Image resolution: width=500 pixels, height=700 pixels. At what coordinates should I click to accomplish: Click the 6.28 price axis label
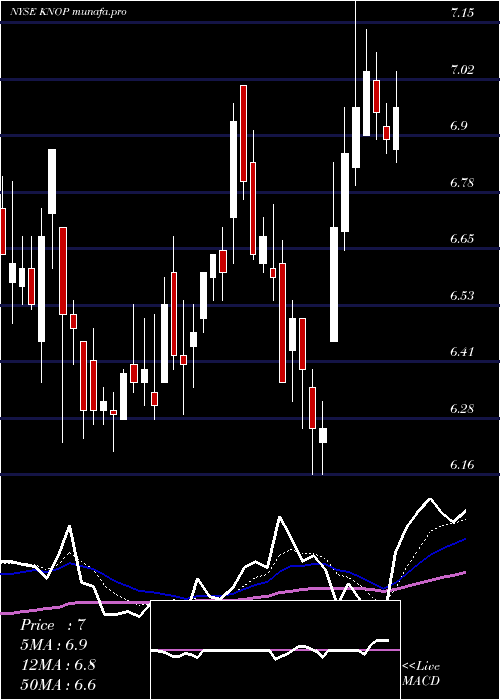[462, 408]
